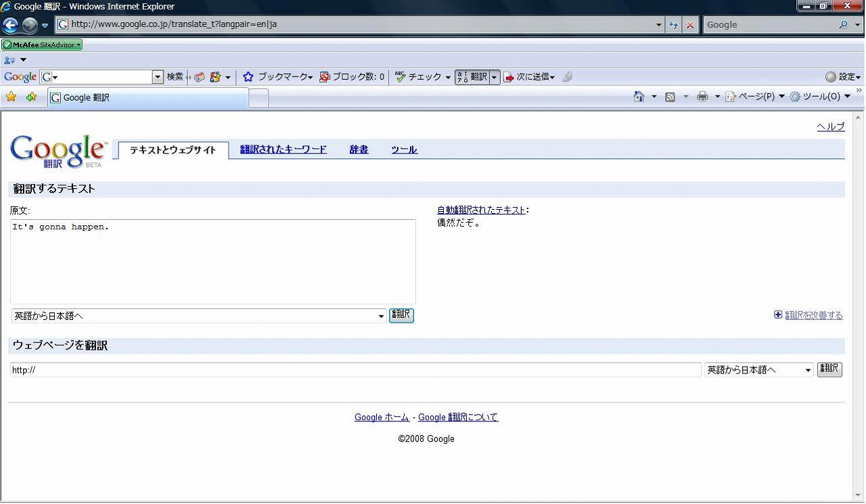Expand the Google Toolbar search history dropdown

pyautogui.click(x=158, y=77)
